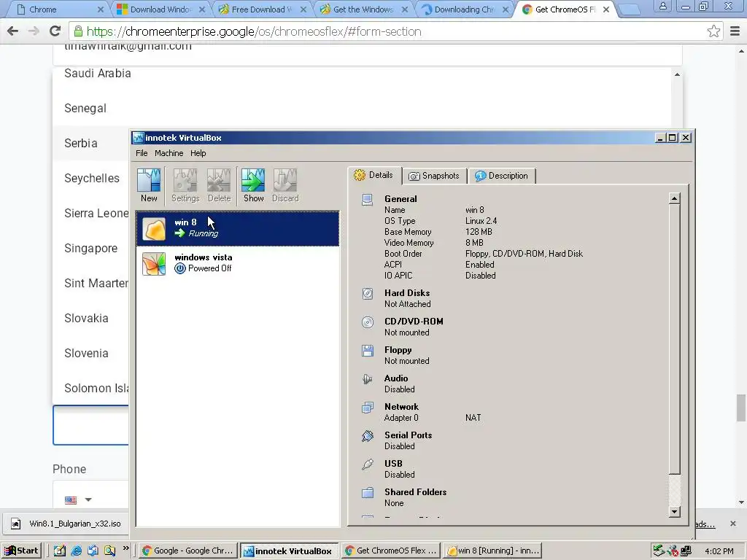Open the Serial Ports section link
The height and width of the screenshot is (560, 747).
408,435
